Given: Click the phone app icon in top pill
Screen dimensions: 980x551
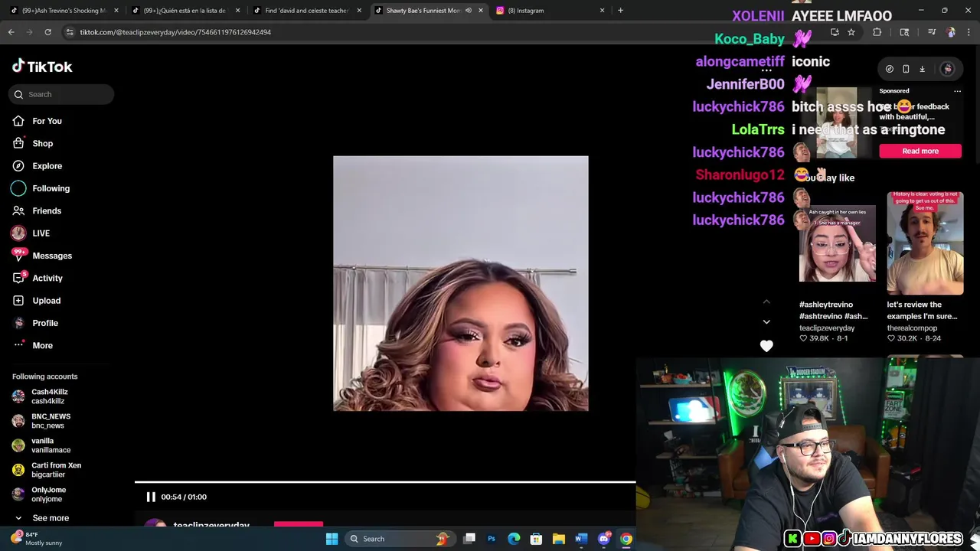Looking at the screenshot, I should pyautogui.click(x=906, y=69).
